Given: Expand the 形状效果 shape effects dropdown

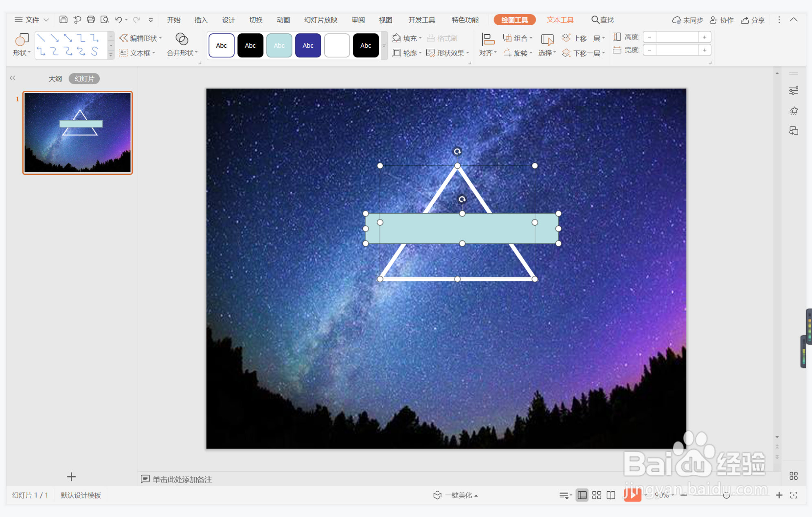Looking at the screenshot, I should (468, 53).
